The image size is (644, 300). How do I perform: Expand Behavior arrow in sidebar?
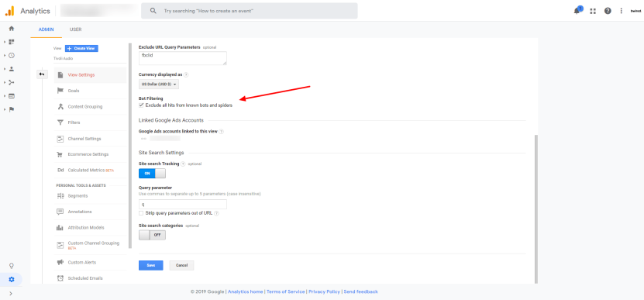pos(5,96)
